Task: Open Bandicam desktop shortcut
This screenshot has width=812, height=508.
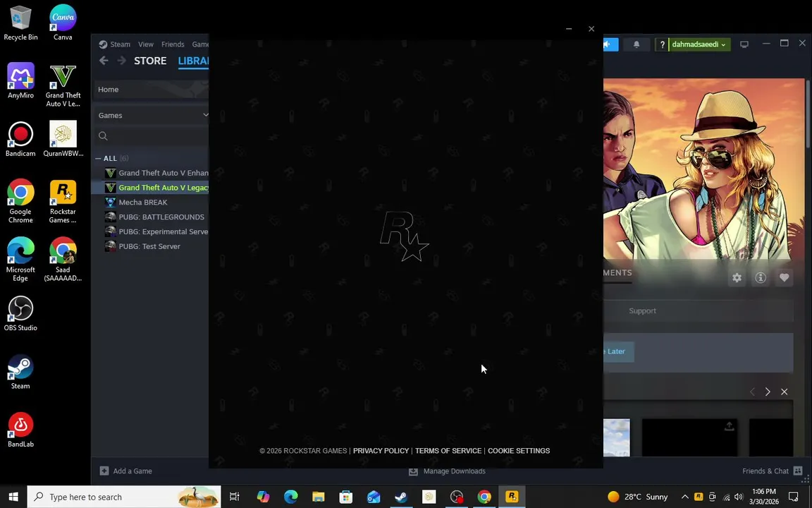Action: pos(20,139)
